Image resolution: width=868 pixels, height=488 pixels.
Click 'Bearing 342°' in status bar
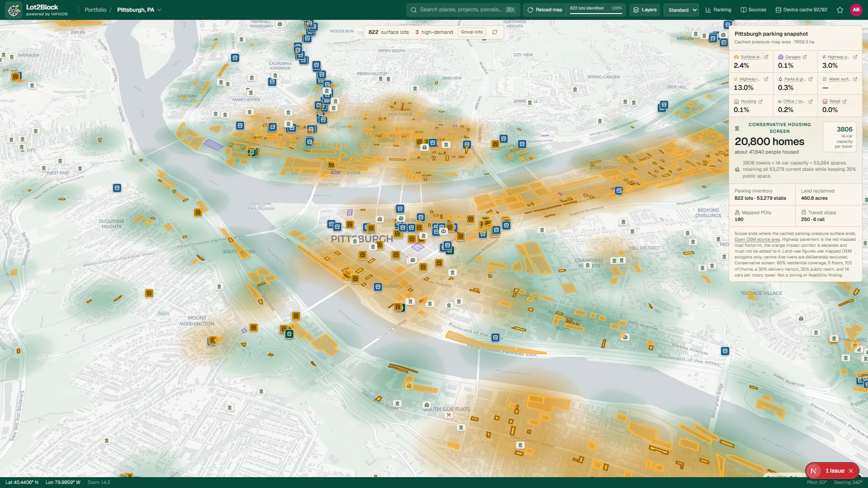pyautogui.click(x=848, y=482)
